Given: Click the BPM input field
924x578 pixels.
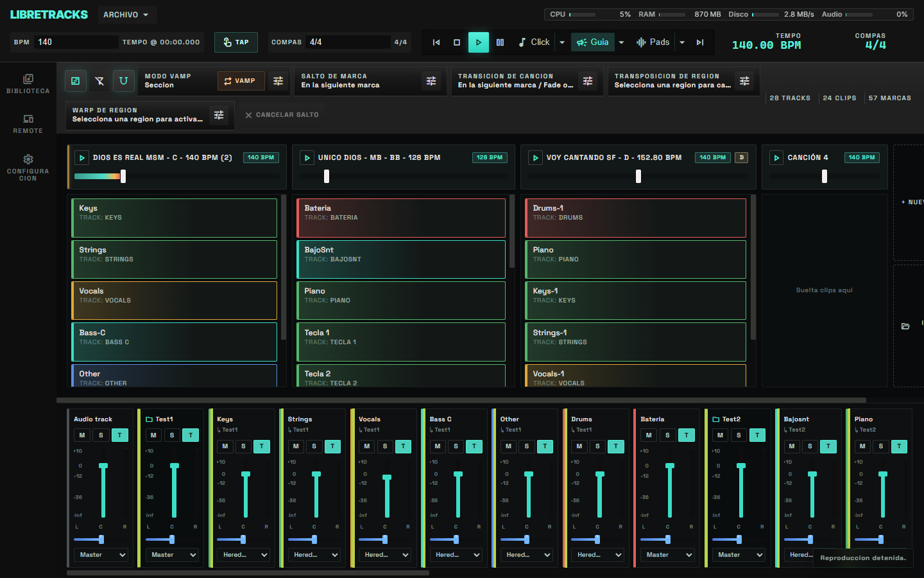Looking at the screenshot, I should (76, 42).
